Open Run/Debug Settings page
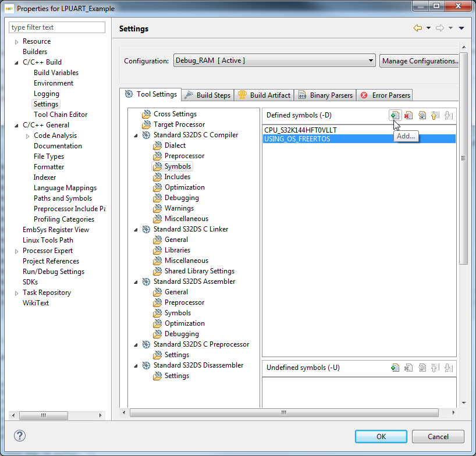 (x=54, y=272)
